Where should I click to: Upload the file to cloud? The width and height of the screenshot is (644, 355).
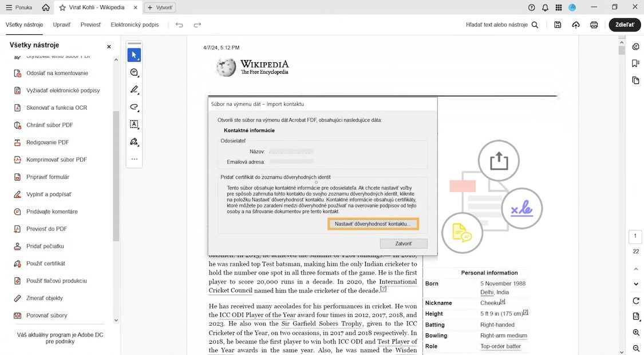pos(576,25)
